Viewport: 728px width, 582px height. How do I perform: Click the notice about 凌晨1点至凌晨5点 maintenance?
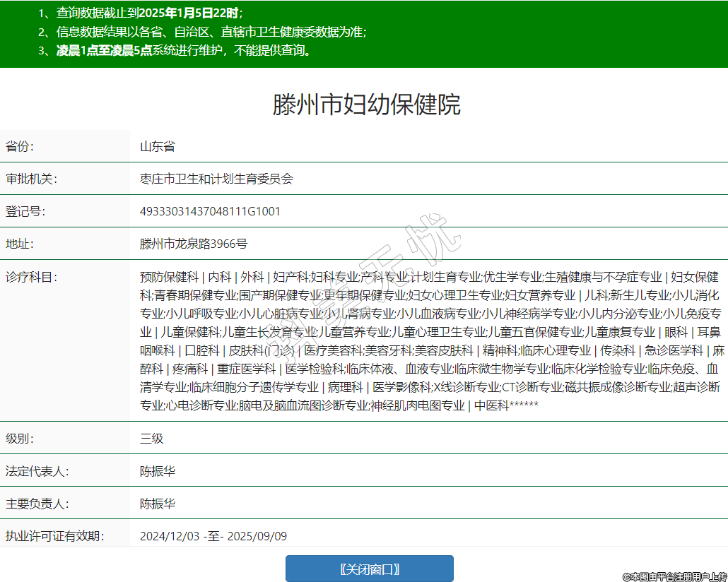[184, 50]
